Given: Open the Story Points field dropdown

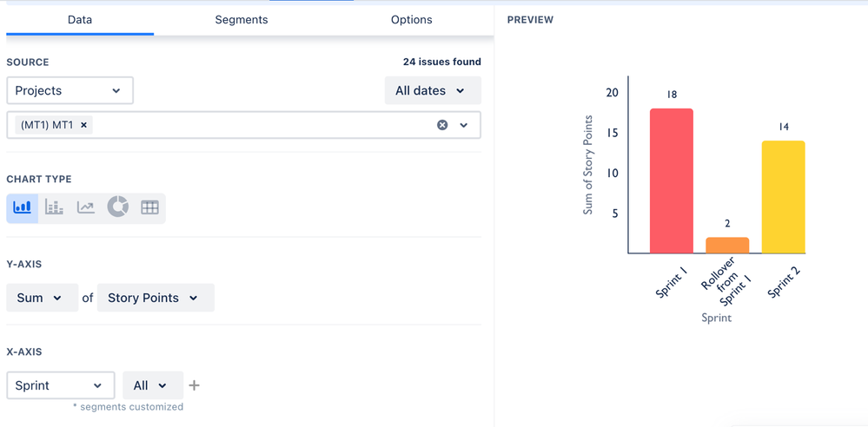Looking at the screenshot, I should (156, 298).
